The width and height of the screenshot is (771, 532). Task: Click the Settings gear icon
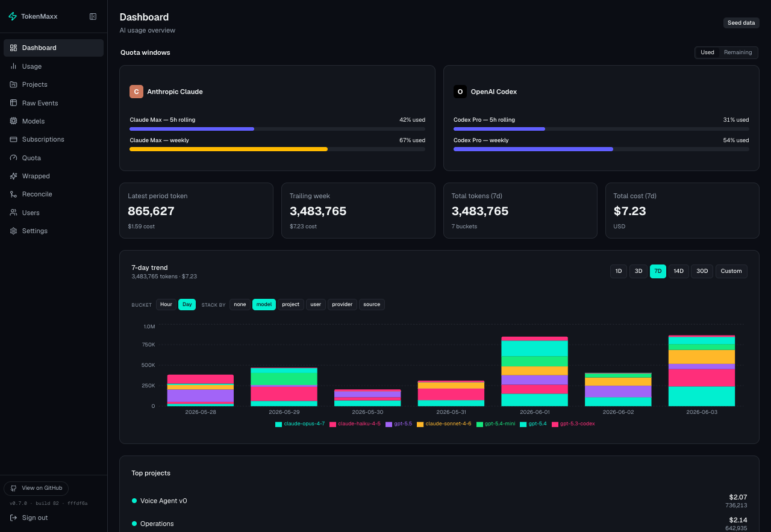pos(13,231)
